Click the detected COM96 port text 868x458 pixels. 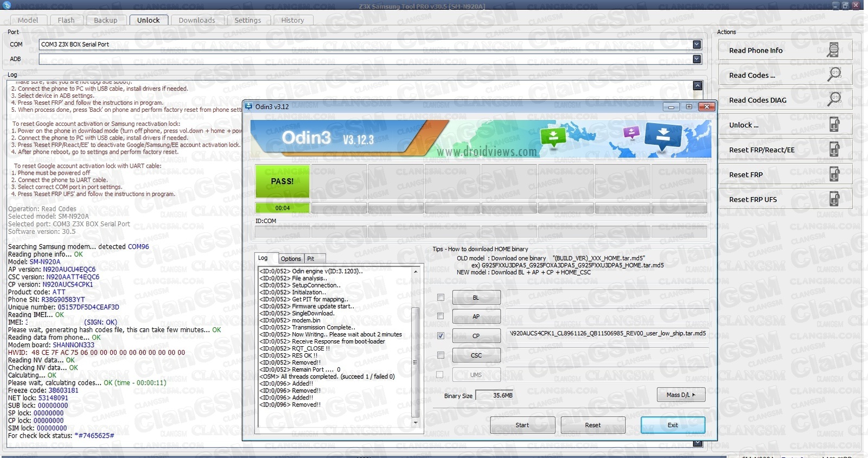click(x=138, y=247)
